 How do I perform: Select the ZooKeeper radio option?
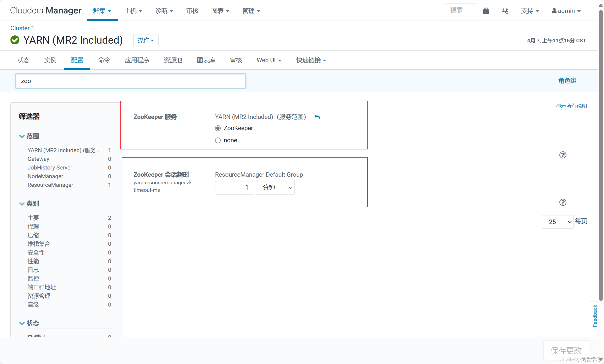pos(218,128)
